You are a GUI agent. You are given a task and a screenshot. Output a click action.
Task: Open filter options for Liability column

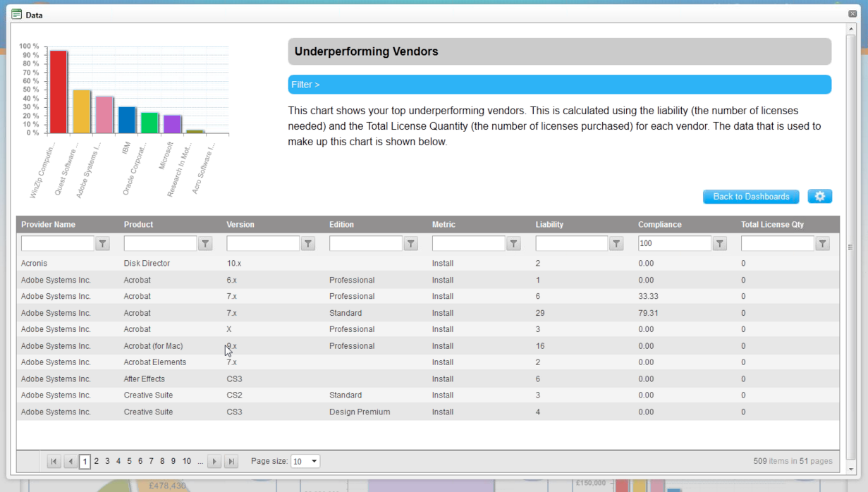coord(617,243)
